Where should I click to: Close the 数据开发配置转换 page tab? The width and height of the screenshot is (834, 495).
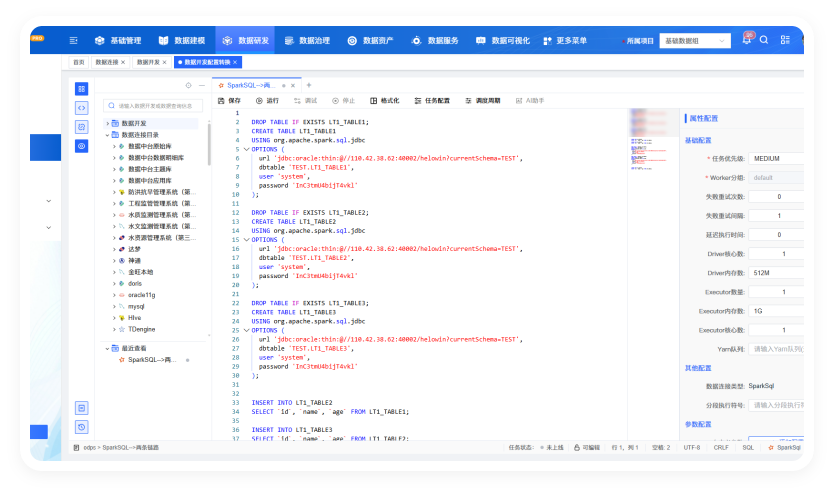pyautogui.click(x=235, y=62)
